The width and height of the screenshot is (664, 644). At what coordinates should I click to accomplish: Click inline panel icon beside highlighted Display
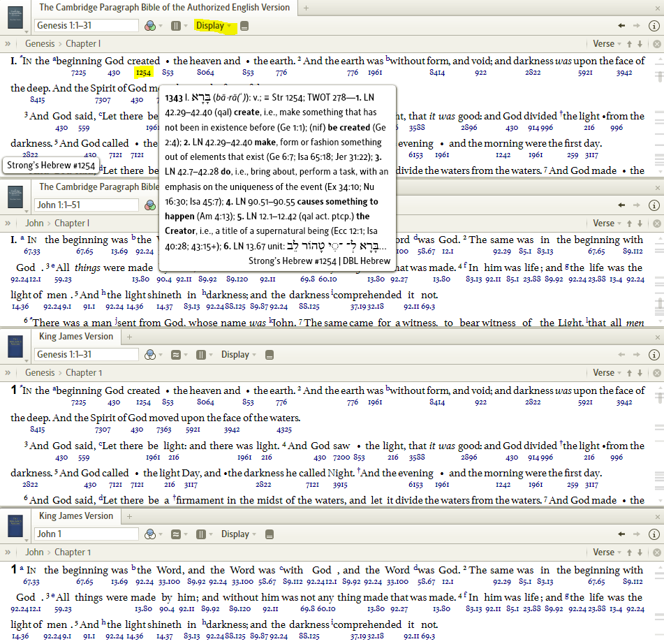point(244,27)
